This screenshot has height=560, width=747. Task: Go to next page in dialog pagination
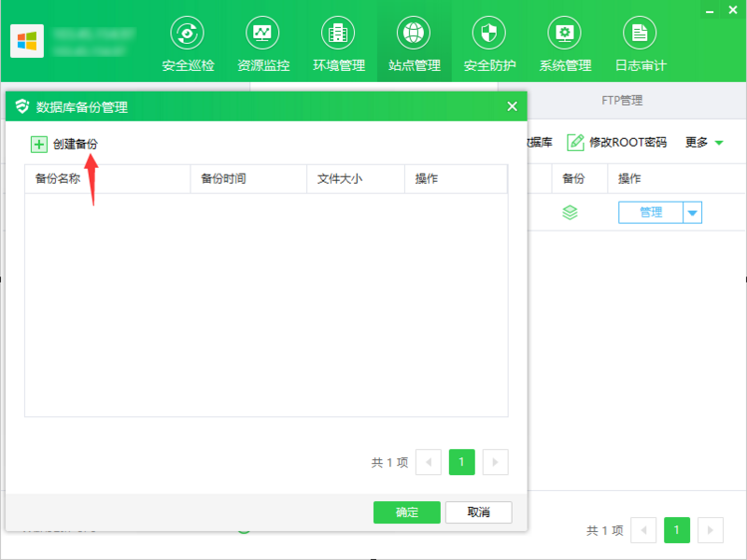(496, 462)
